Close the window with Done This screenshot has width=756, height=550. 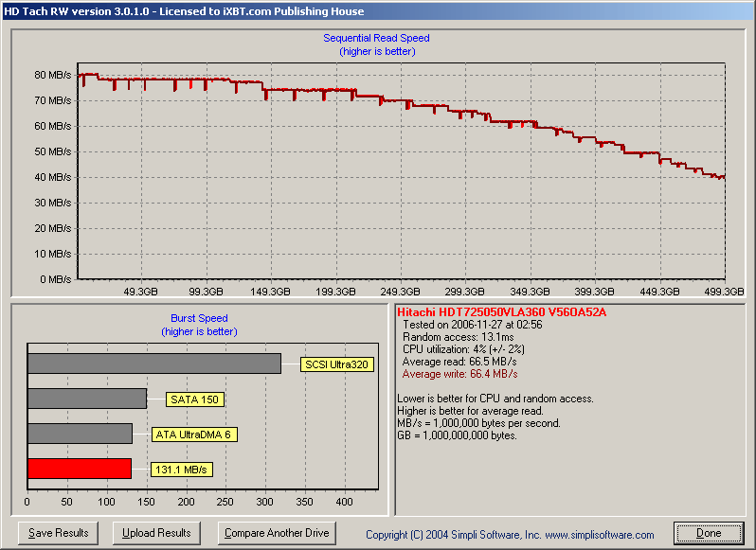coord(709,533)
